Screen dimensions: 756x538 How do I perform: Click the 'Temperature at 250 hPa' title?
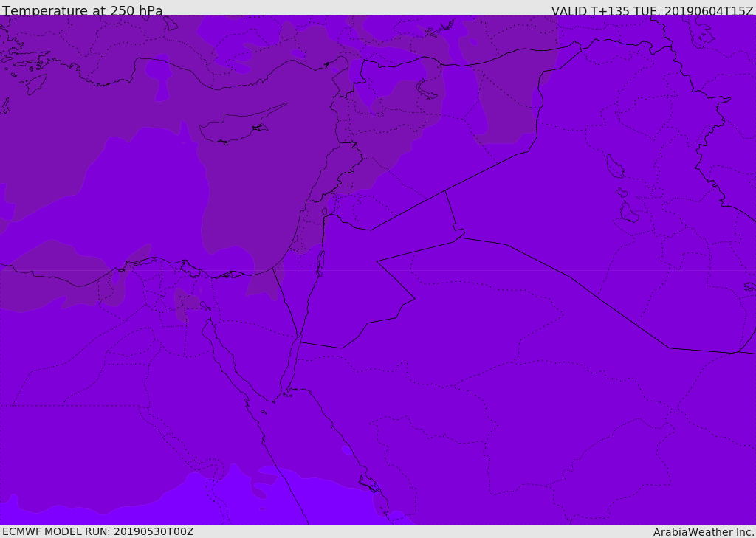point(83,10)
